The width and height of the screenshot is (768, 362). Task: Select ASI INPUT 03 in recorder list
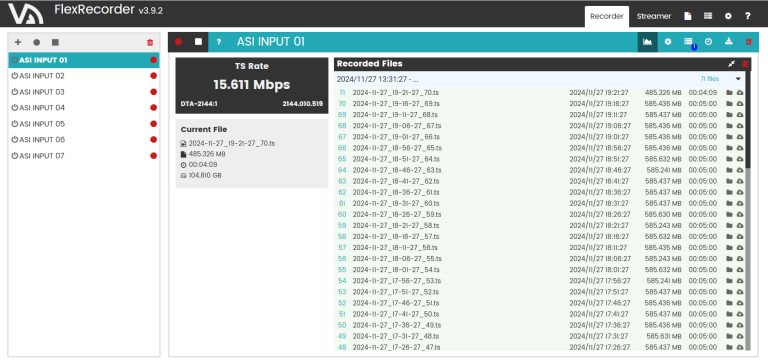tap(84, 92)
